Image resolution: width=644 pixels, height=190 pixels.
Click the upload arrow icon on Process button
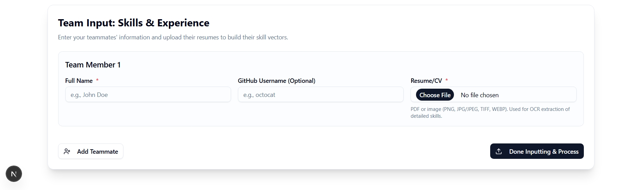click(x=499, y=151)
